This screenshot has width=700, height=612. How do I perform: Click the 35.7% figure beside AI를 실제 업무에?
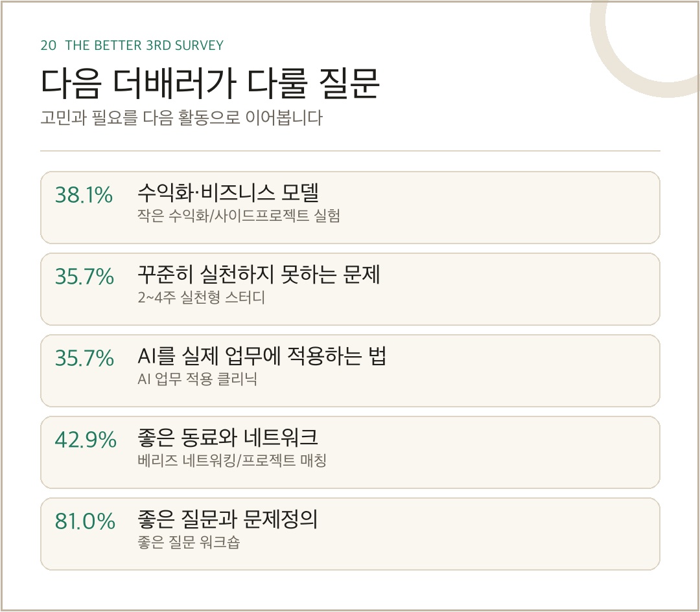(x=84, y=358)
